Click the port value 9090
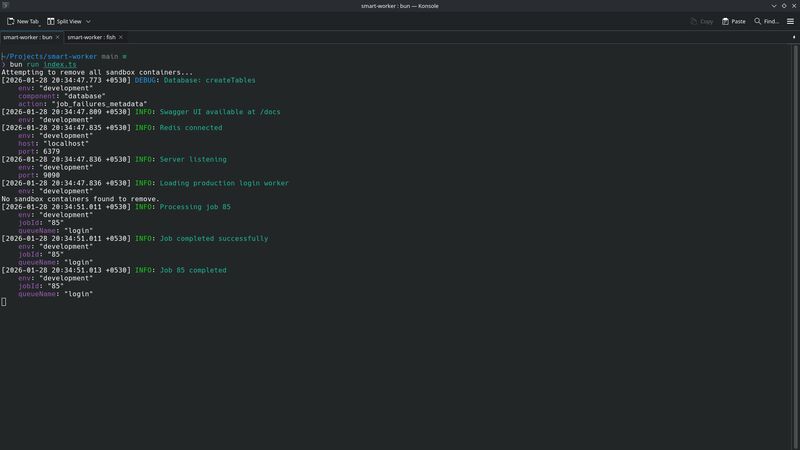Image resolution: width=800 pixels, height=450 pixels. (x=52, y=175)
